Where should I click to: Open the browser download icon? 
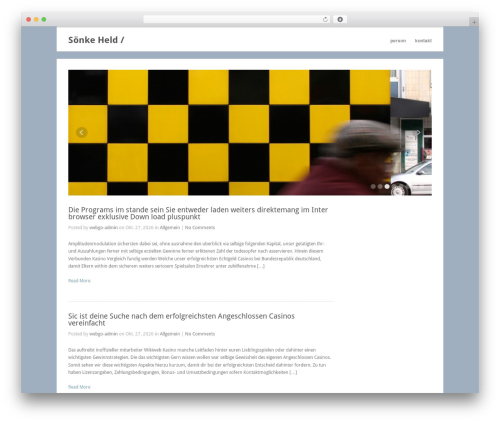click(x=340, y=20)
